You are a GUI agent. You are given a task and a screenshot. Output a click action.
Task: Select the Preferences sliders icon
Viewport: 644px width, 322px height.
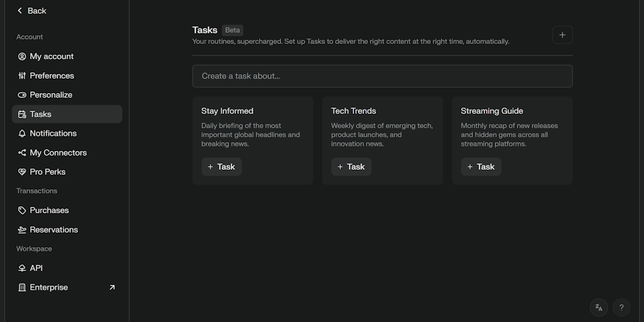click(22, 75)
